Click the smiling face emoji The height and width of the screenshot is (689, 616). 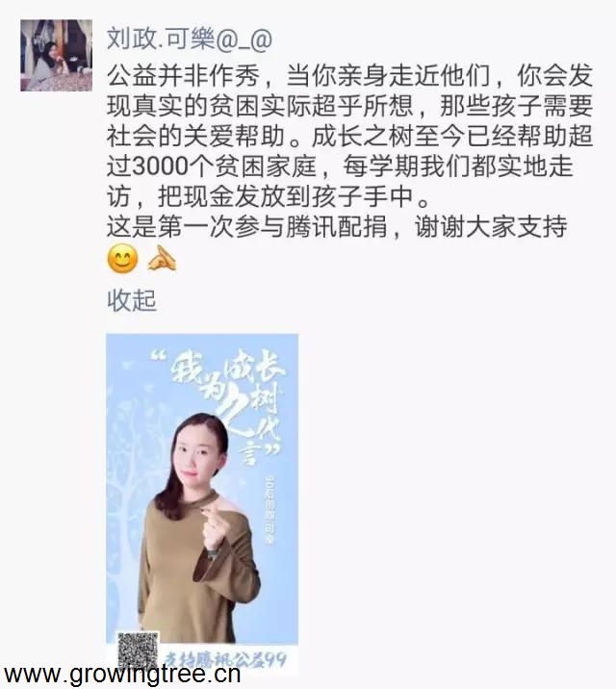(x=122, y=258)
